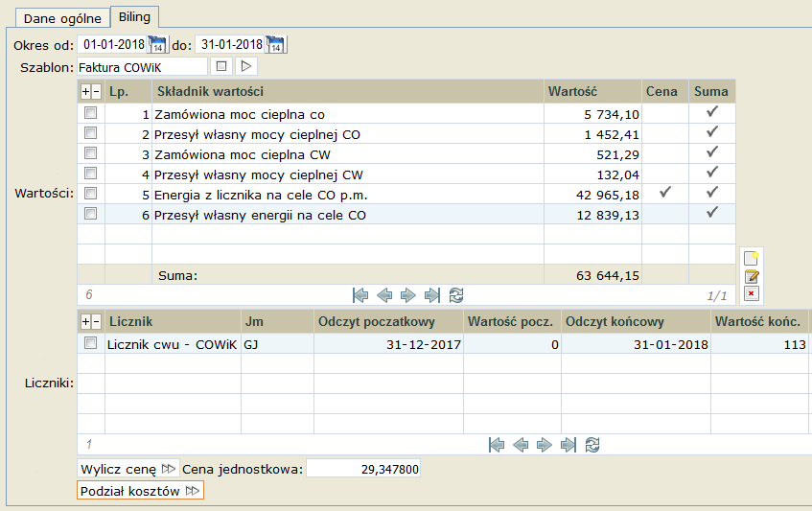Click the Podział kosztów button

coord(140,490)
